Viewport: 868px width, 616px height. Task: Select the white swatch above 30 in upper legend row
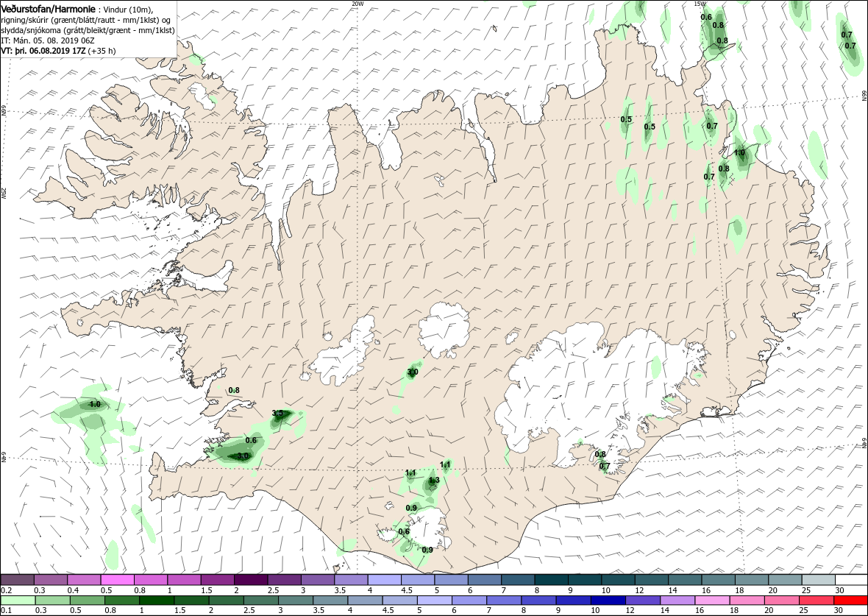(x=850, y=579)
